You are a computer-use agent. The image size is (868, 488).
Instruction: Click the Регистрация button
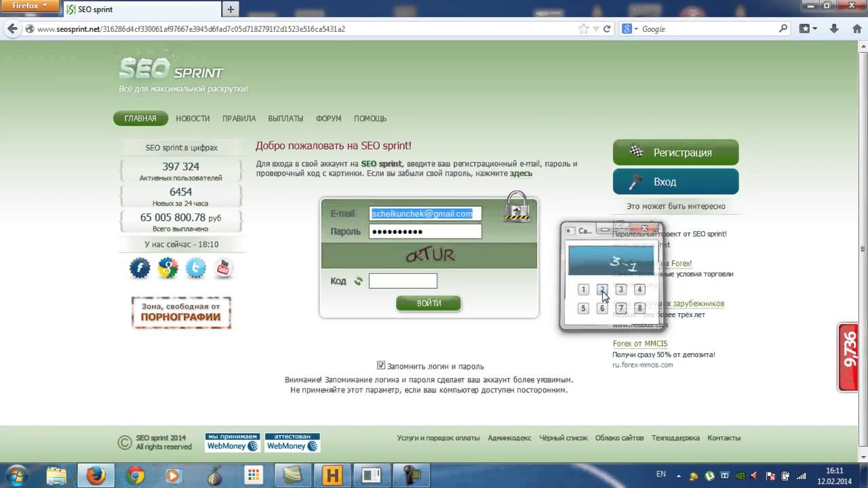tap(675, 152)
